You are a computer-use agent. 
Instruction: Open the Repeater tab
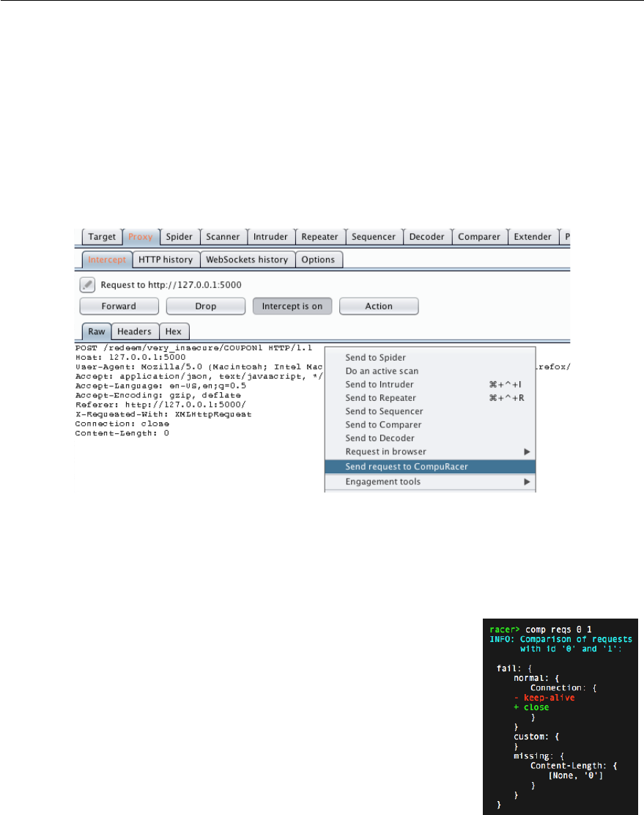pos(319,237)
